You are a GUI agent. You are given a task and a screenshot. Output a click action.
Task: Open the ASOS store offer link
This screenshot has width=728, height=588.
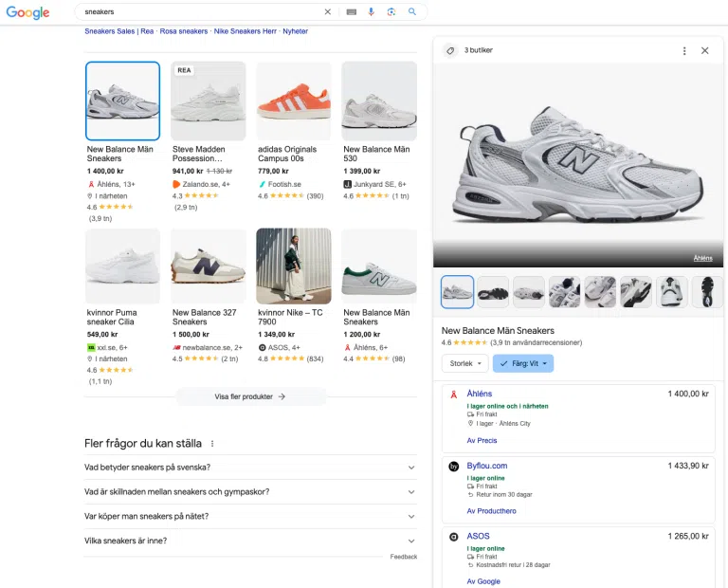coord(478,536)
